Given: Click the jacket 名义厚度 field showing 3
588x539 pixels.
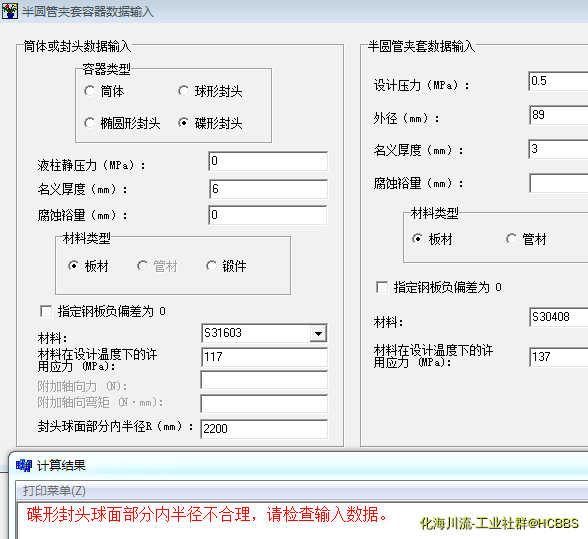Looking at the screenshot, I should click(x=558, y=149).
